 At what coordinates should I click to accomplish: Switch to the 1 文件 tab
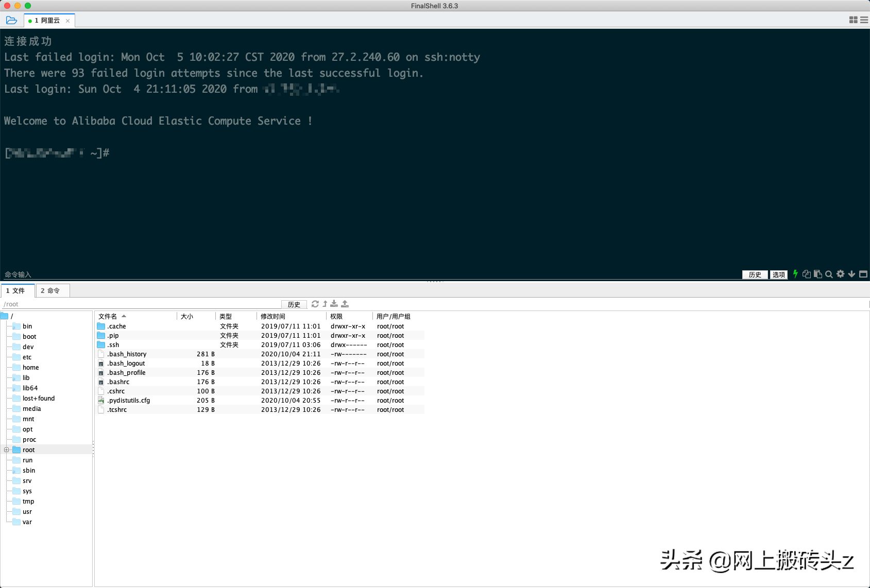pyautogui.click(x=18, y=290)
